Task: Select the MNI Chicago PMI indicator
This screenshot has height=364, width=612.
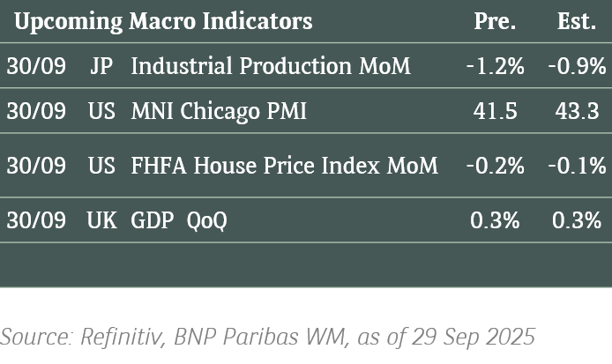Action: tap(219, 111)
